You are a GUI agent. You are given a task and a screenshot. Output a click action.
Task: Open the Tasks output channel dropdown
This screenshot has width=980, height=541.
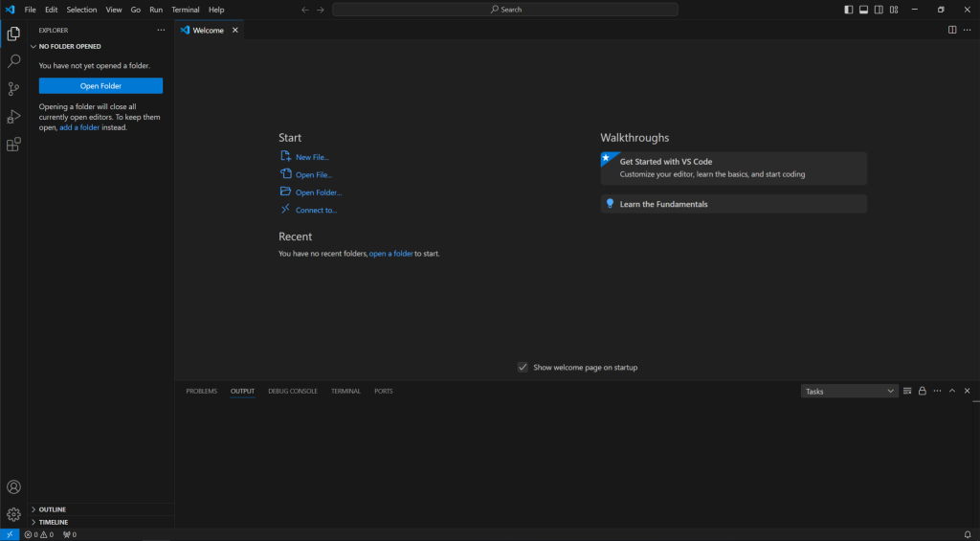pos(849,391)
